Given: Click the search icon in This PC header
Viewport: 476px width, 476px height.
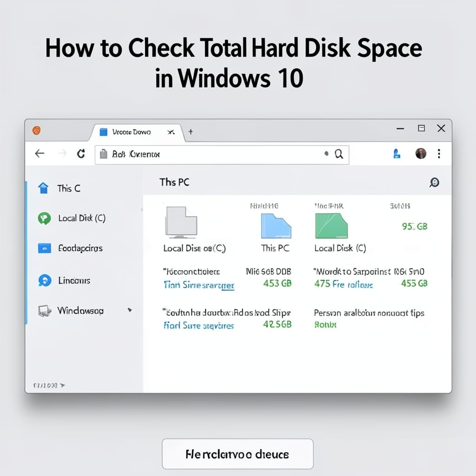Looking at the screenshot, I should click(x=434, y=182).
